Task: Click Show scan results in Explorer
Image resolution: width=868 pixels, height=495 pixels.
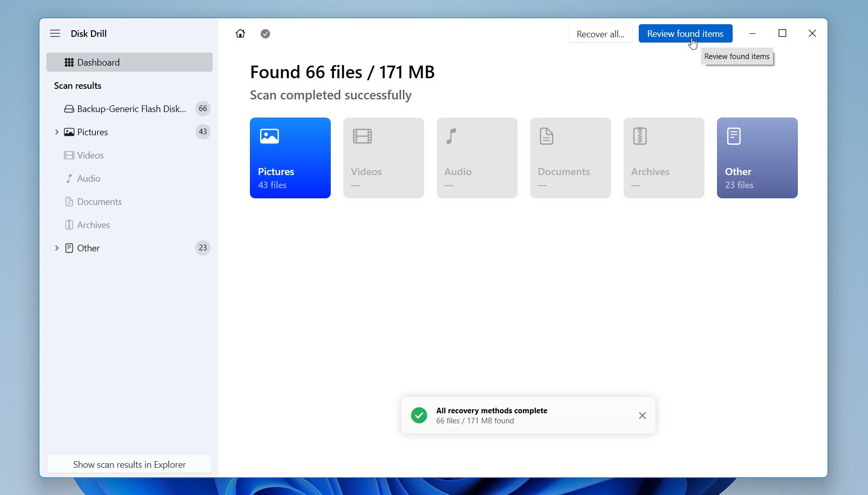Action: (x=129, y=464)
